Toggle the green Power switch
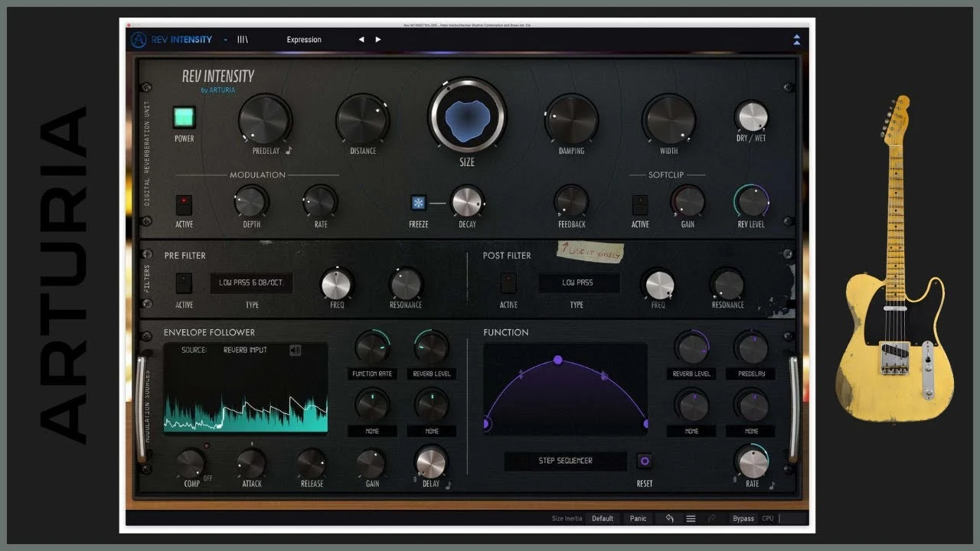The width and height of the screenshot is (980, 551). (x=184, y=117)
